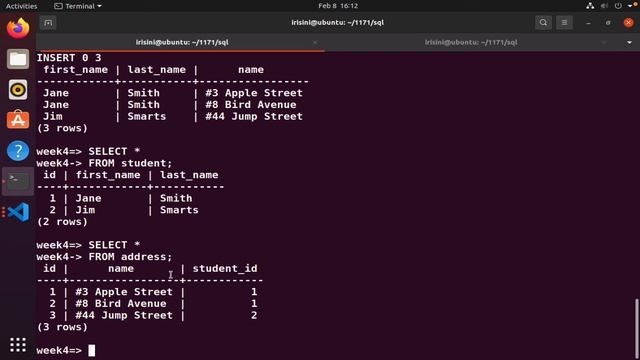Image resolution: width=640 pixels, height=360 pixels.
Task: Click Activities overview
Action: (x=21, y=6)
